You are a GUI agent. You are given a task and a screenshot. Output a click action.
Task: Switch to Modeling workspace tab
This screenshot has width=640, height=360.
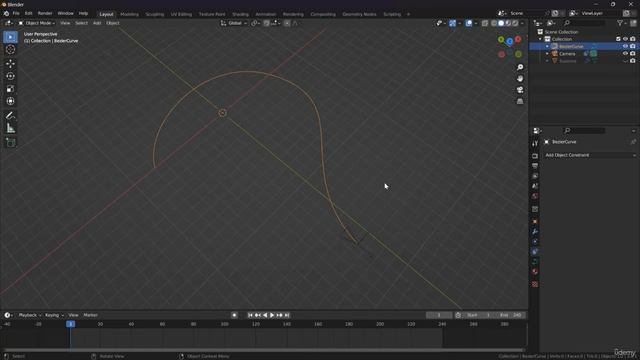(x=129, y=14)
